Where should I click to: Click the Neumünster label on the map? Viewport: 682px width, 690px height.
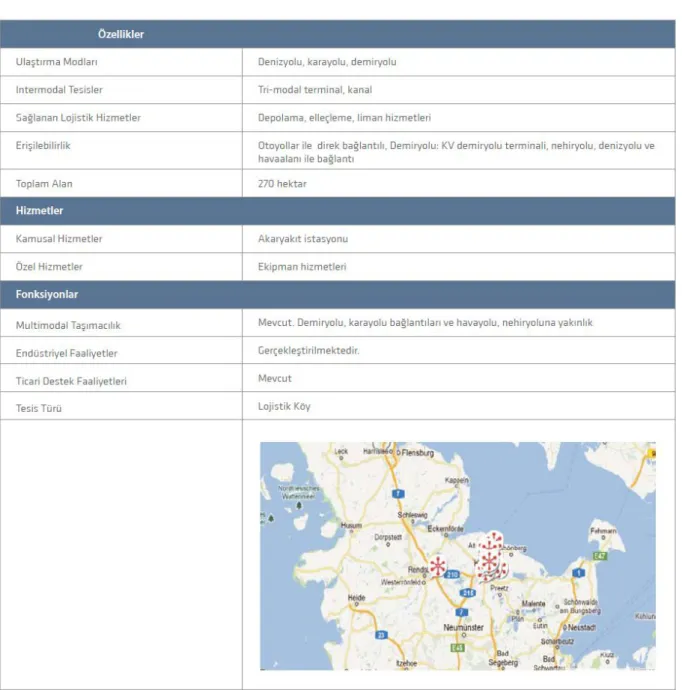463,628
